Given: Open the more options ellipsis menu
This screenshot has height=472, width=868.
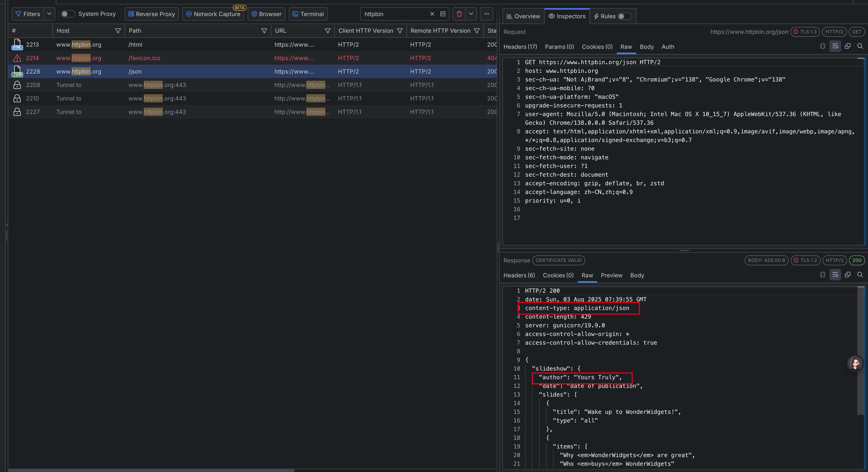Looking at the screenshot, I should click(487, 14).
